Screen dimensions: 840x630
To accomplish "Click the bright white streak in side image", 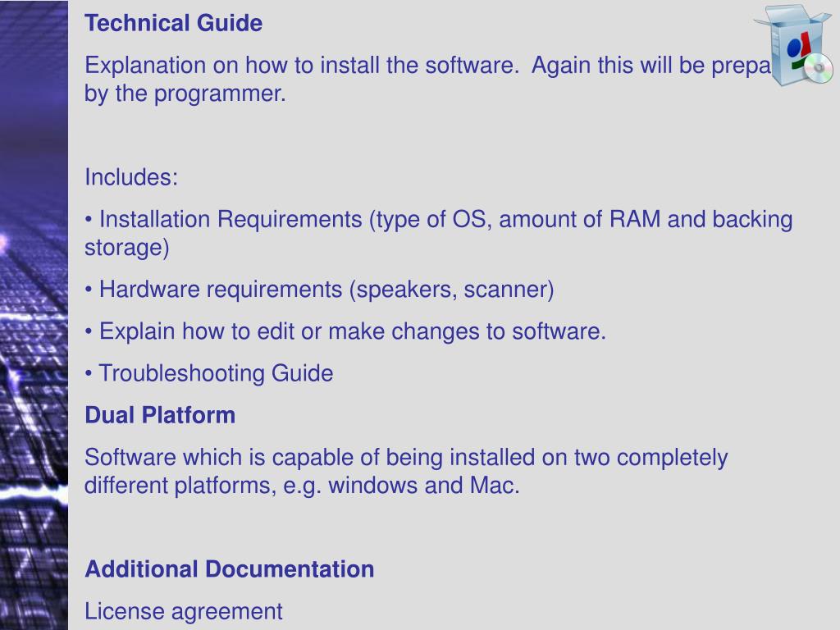I will (x=34, y=492).
